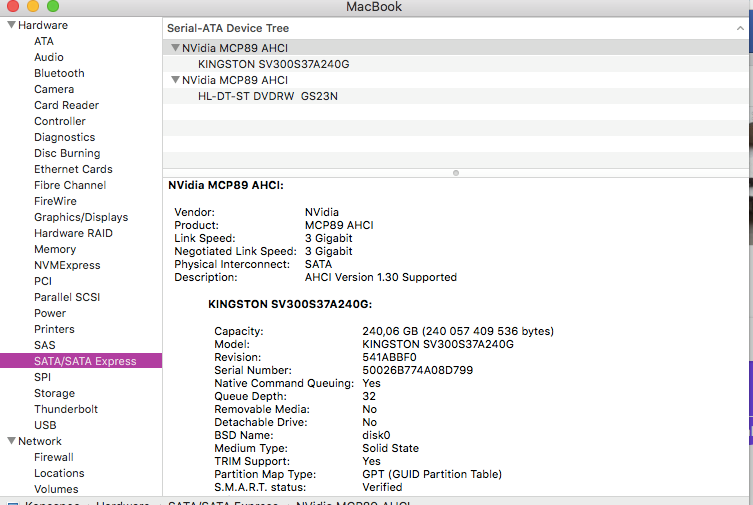Select FireWire in the sidebar

(x=55, y=201)
